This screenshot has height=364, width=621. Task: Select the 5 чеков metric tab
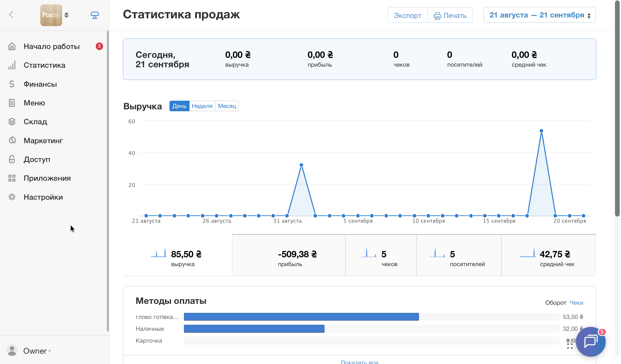[381, 255]
